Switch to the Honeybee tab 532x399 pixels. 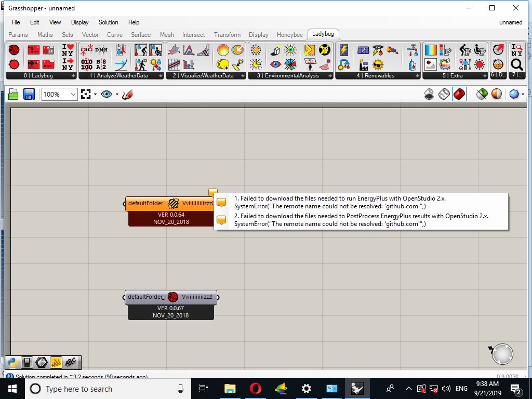coord(290,35)
